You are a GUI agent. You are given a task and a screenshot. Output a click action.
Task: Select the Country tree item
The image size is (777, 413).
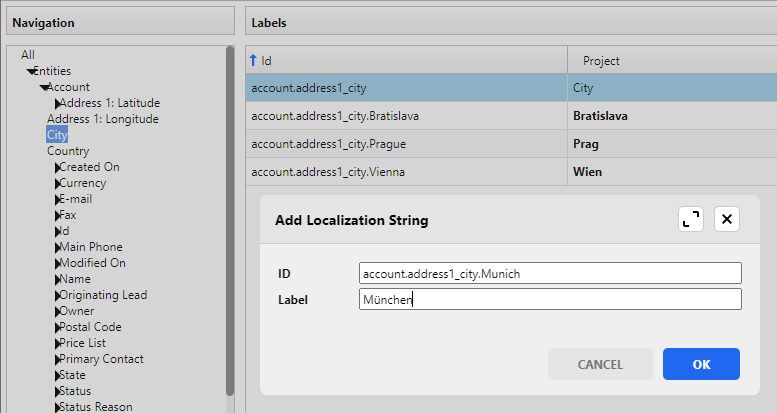(68, 151)
